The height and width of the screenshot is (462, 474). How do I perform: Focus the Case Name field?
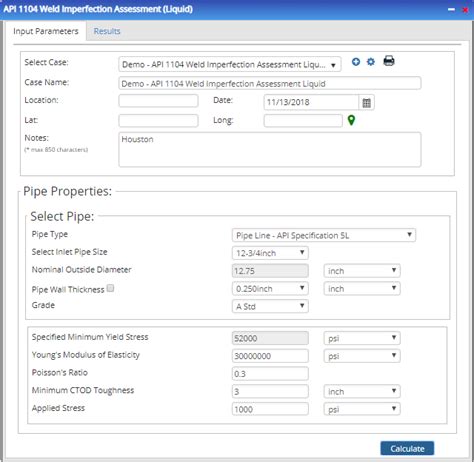click(270, 83)
